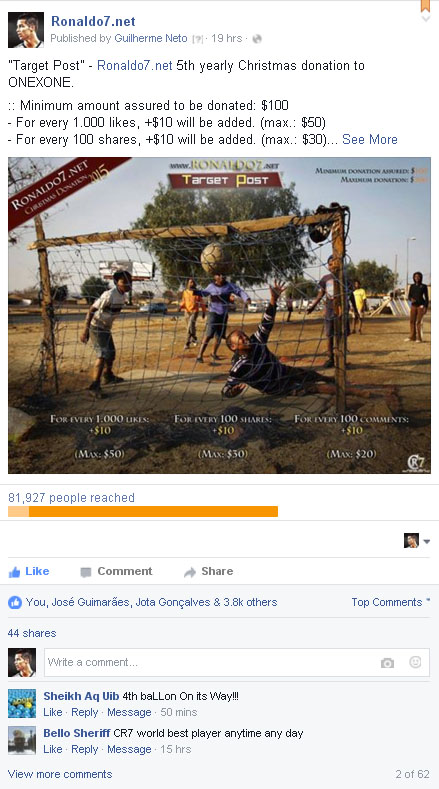439x789 pixels.
Task: Open the emoji smiley picker
Action: point(415,662)
